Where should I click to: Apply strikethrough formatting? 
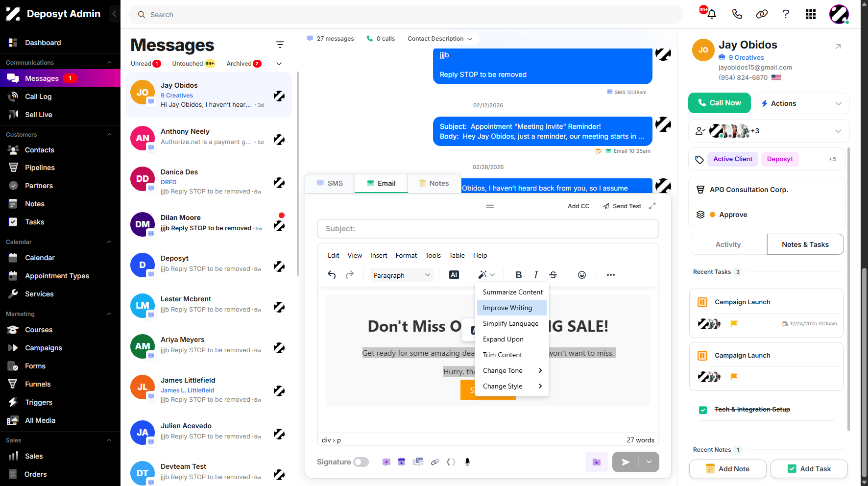click(x=553, y=275)
